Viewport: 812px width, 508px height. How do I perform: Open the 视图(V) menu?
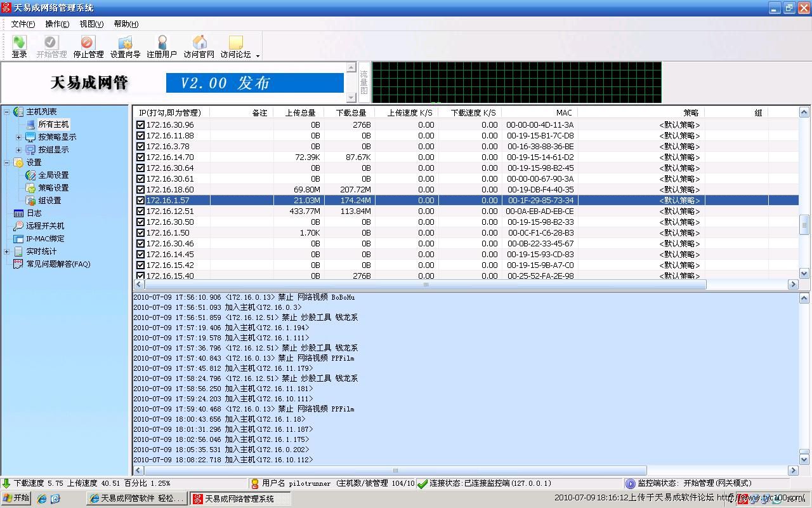click(x=91, y=24)
